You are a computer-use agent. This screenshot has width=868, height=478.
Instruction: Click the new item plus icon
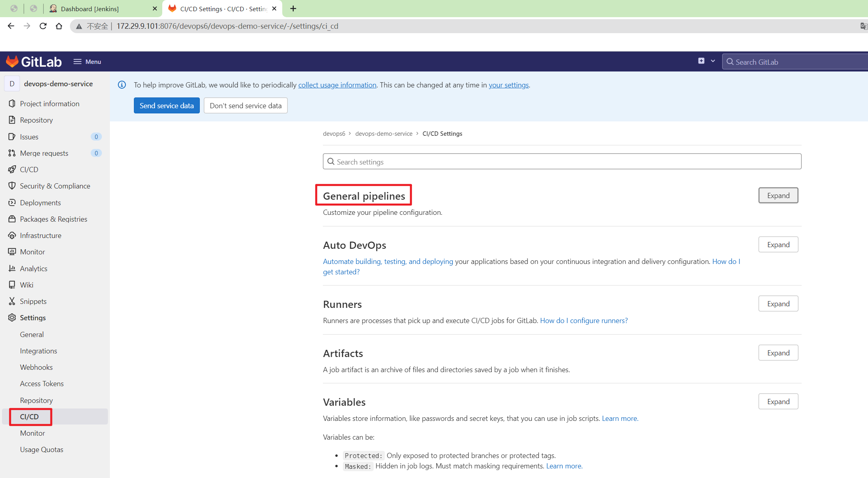point(701,61)
